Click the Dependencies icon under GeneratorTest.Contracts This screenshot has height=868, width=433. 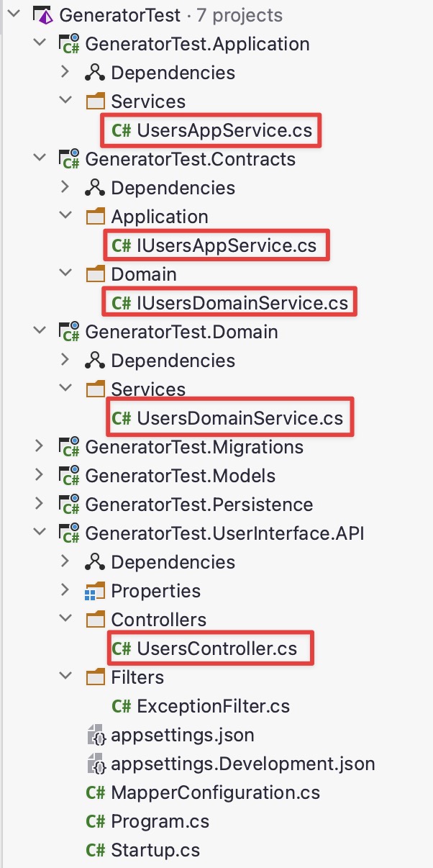point(95,188)
